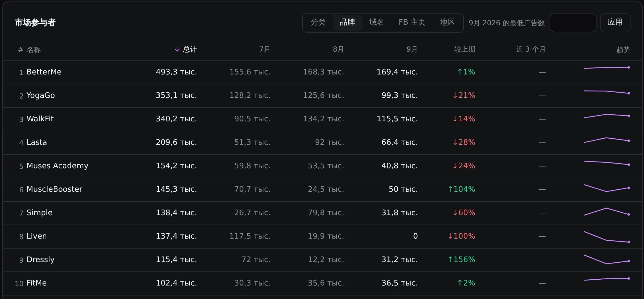This screenshot has width=644, height=299.
Task: Click the Dressly trend sparkline
Action: (x=607, y=259)
